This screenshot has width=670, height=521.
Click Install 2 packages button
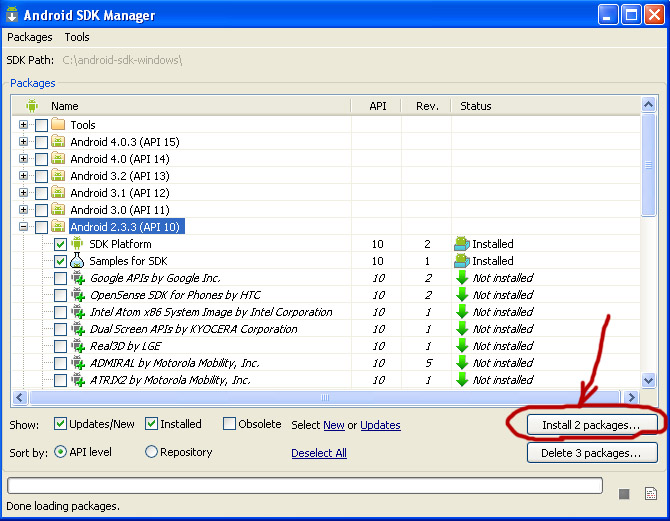[x=590, y=425]
